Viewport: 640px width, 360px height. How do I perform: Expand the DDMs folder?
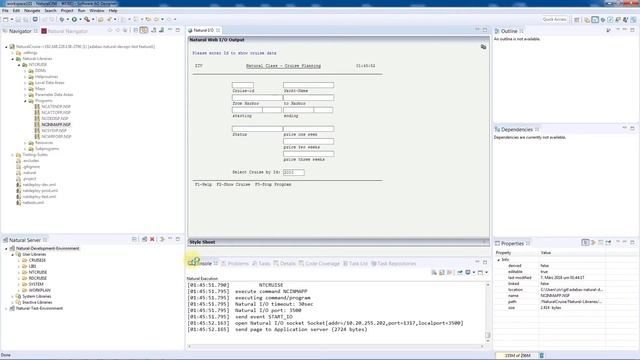[25, 71]
